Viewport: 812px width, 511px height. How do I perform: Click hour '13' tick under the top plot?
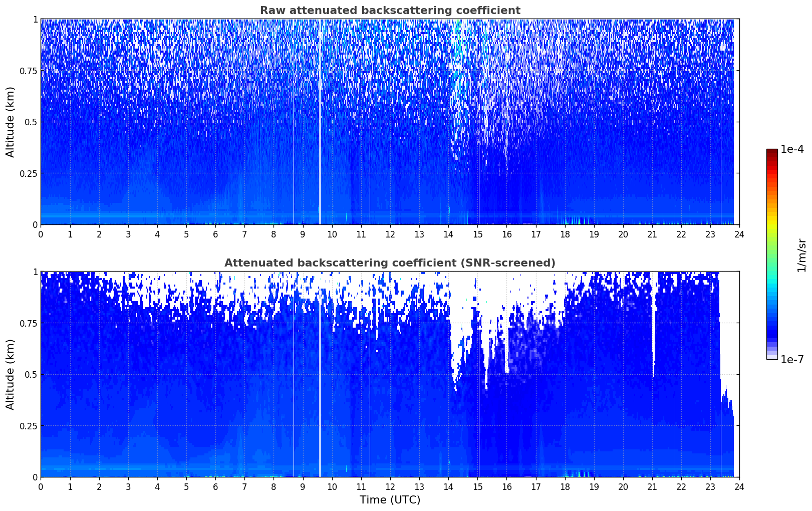(419, 234)
